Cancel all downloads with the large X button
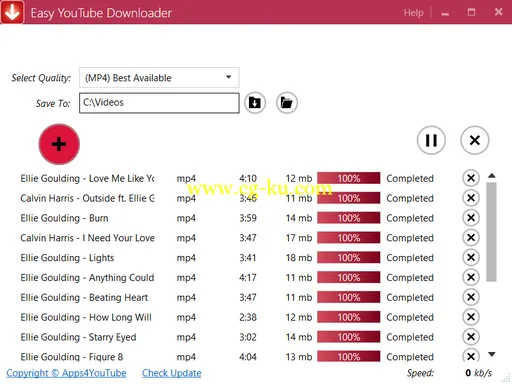Screen dimensions: 512x384 [475, 140]
